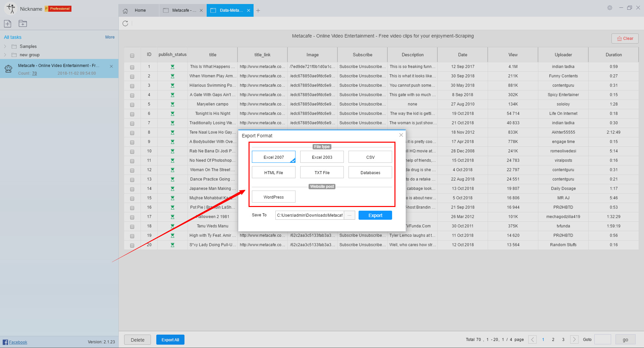The image size is (644, 348).
Task: Select Excel 2003 file type
Action: point(322,157)
